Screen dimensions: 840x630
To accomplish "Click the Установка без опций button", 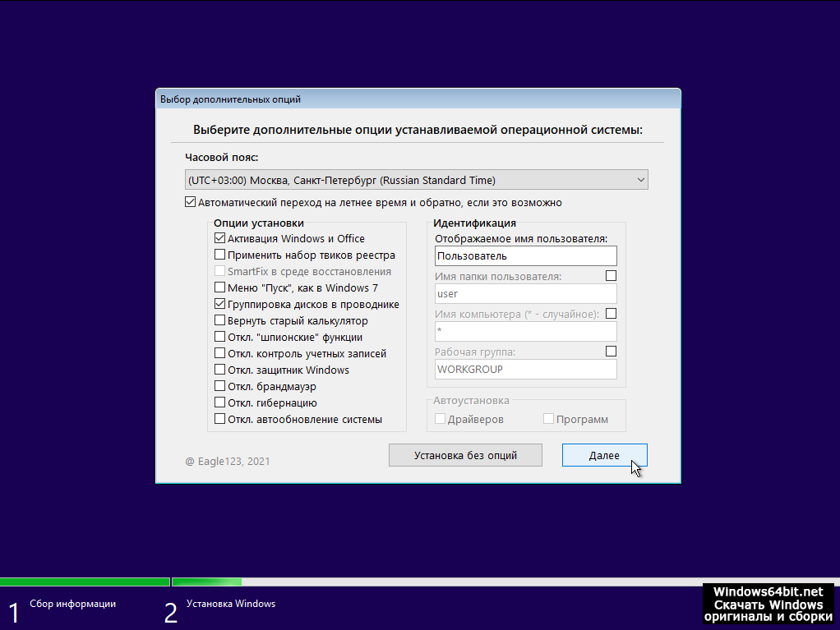I will pyautogui.click(x=465, y=455).
